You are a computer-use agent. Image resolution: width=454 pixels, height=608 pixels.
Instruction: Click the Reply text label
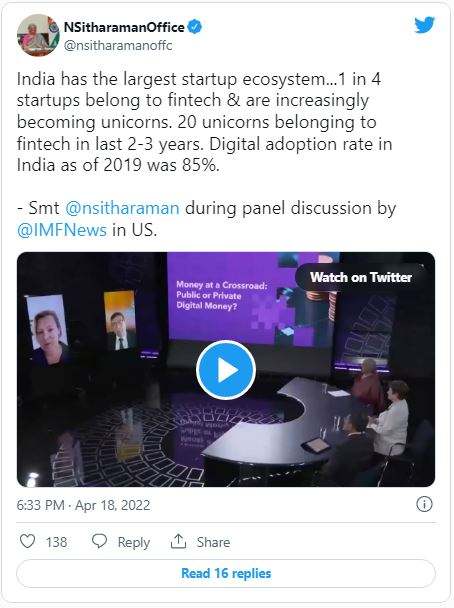click(x=134, y=542)
